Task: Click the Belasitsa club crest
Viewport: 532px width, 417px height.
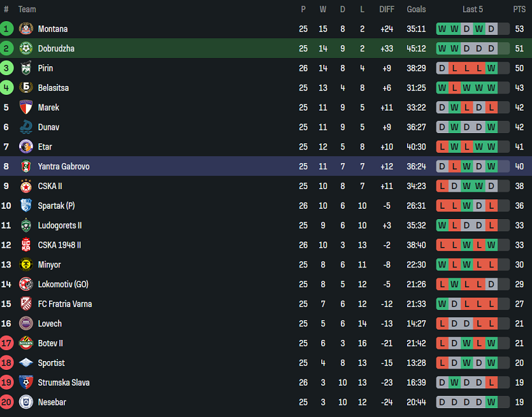Action: [x=26, y=88]
